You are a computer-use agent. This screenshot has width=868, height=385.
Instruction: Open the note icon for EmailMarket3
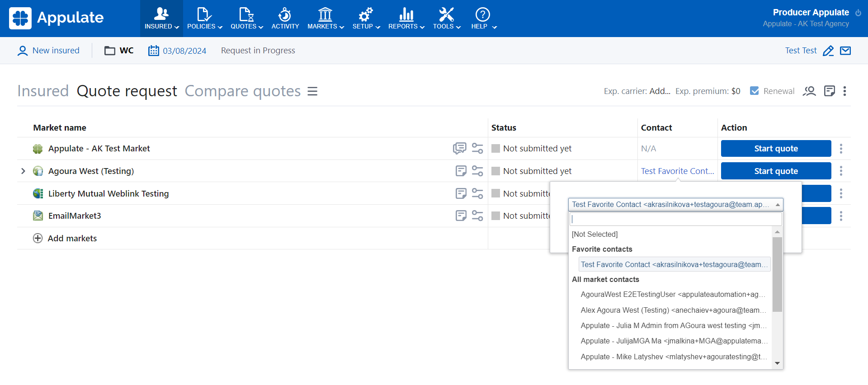[461, 216]
